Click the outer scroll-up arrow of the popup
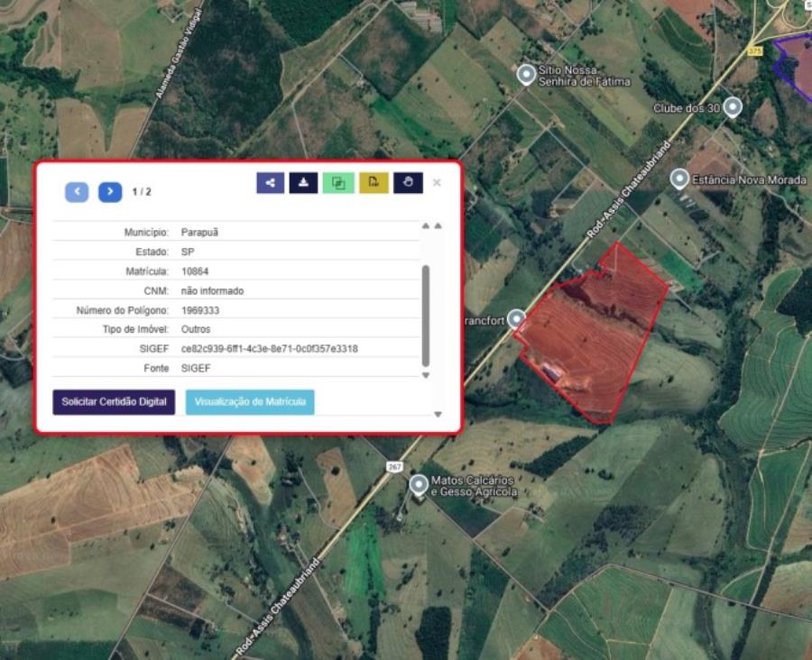This screenshot has height=660, width=812. point(438,225)
